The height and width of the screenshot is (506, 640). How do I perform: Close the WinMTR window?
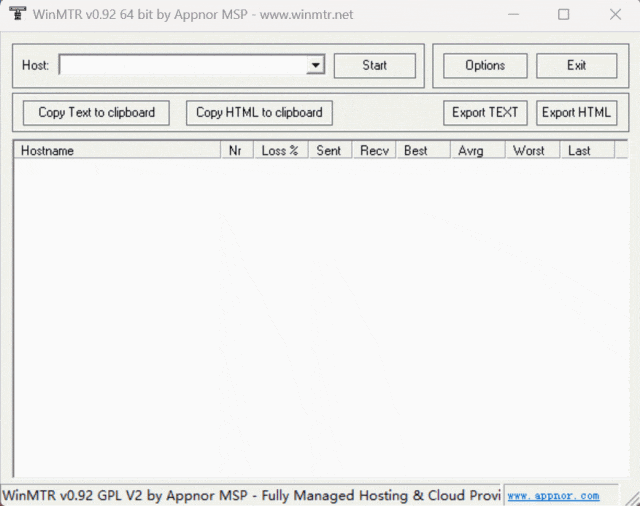[615, 15]
